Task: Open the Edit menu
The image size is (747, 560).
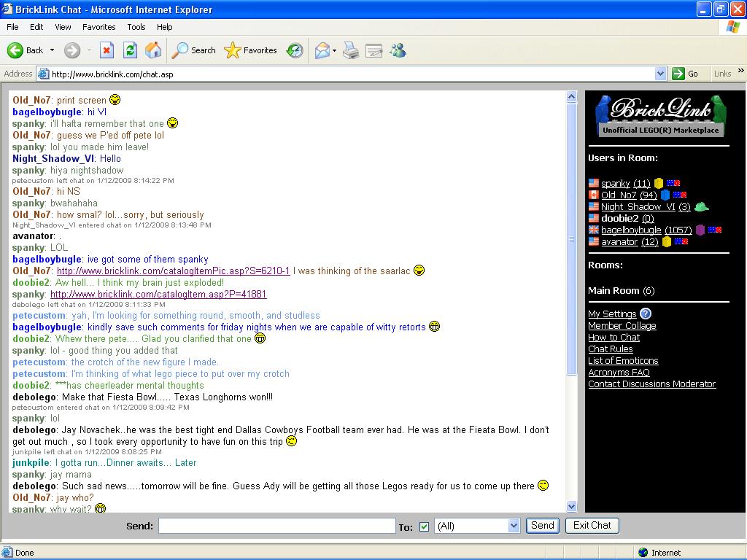Action: point(36,27)
